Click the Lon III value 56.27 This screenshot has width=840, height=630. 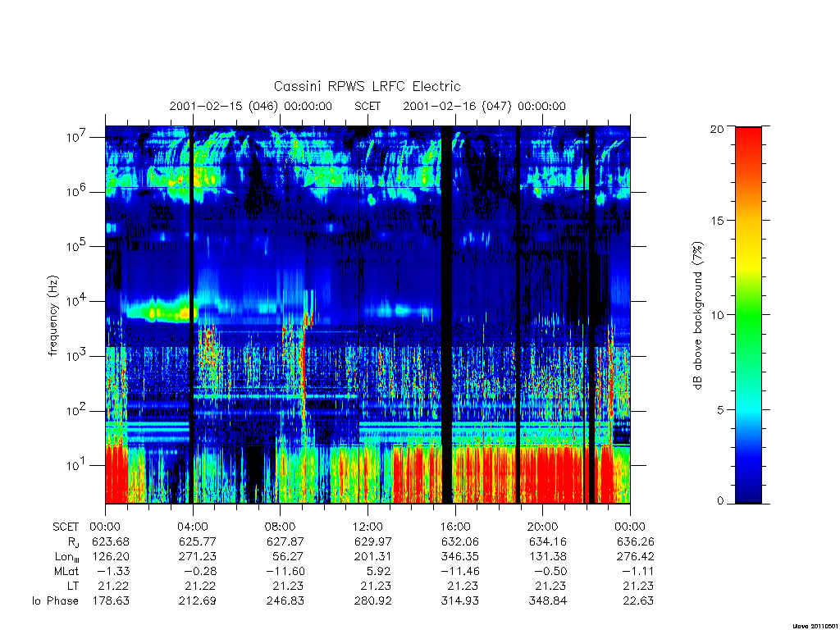pos(288,557)
